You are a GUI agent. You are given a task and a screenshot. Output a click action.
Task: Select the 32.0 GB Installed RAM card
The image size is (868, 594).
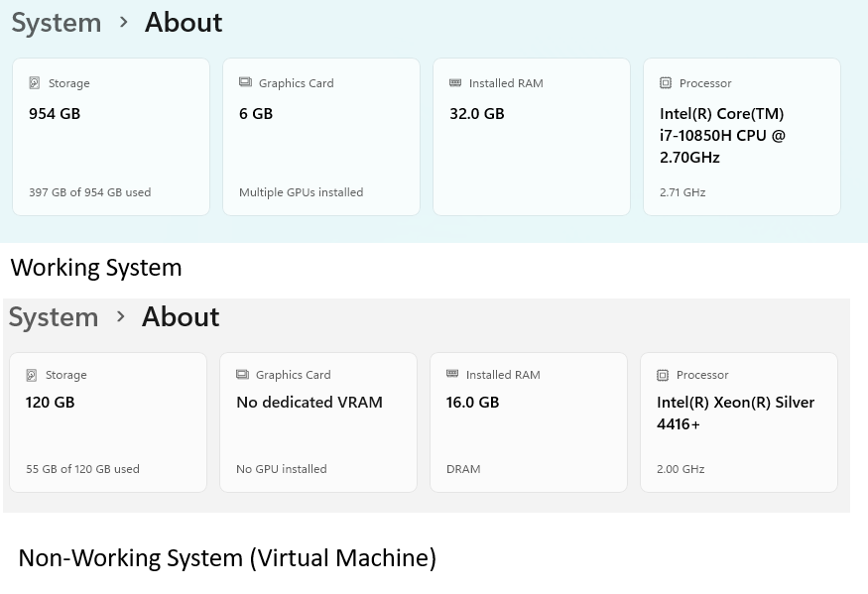pyautogui.click(x=532, y=137)
